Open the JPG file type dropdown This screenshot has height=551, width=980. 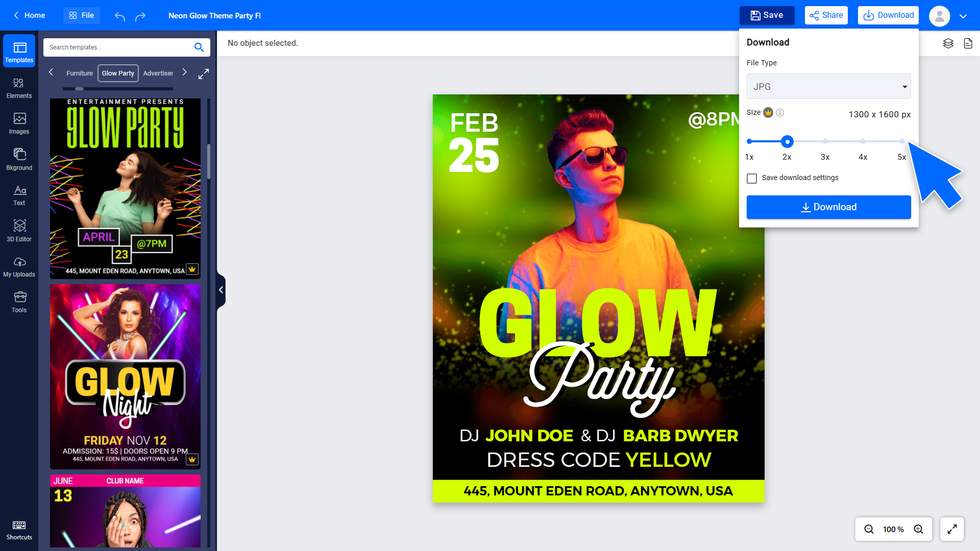click(x=828, y=87)
